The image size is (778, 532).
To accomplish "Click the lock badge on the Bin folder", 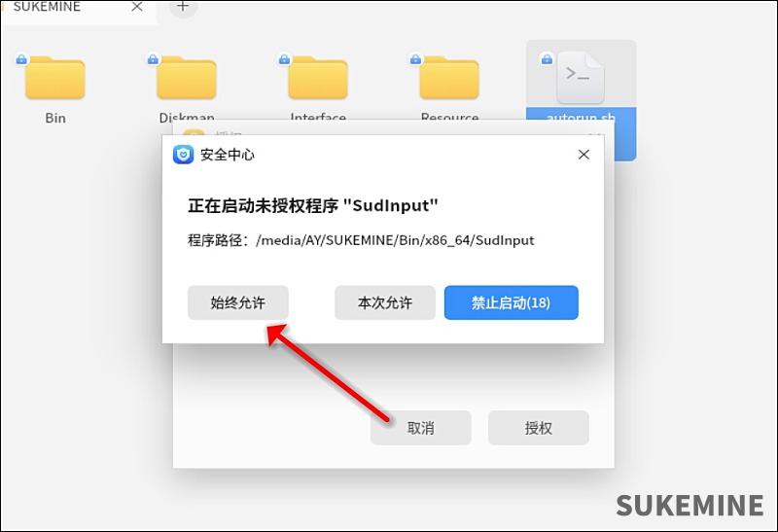I will click(x=21, y=59).
